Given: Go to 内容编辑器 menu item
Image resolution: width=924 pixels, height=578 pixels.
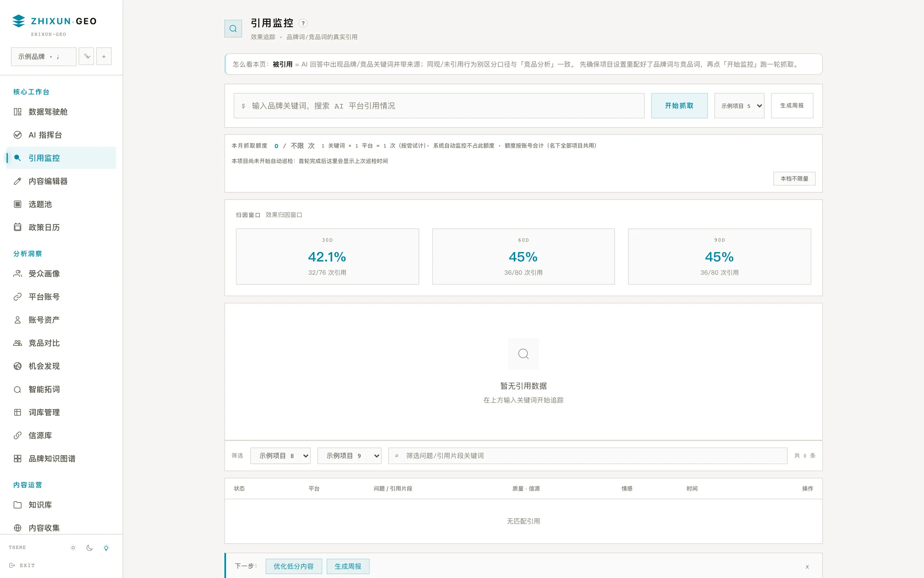Looking at the screenshot, I should point(61,181).
